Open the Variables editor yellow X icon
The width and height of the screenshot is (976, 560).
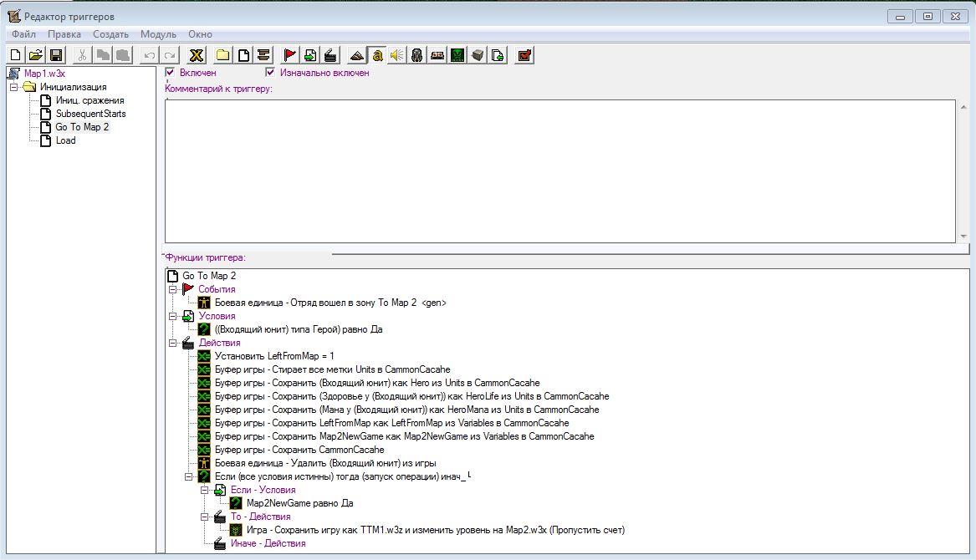197,55
